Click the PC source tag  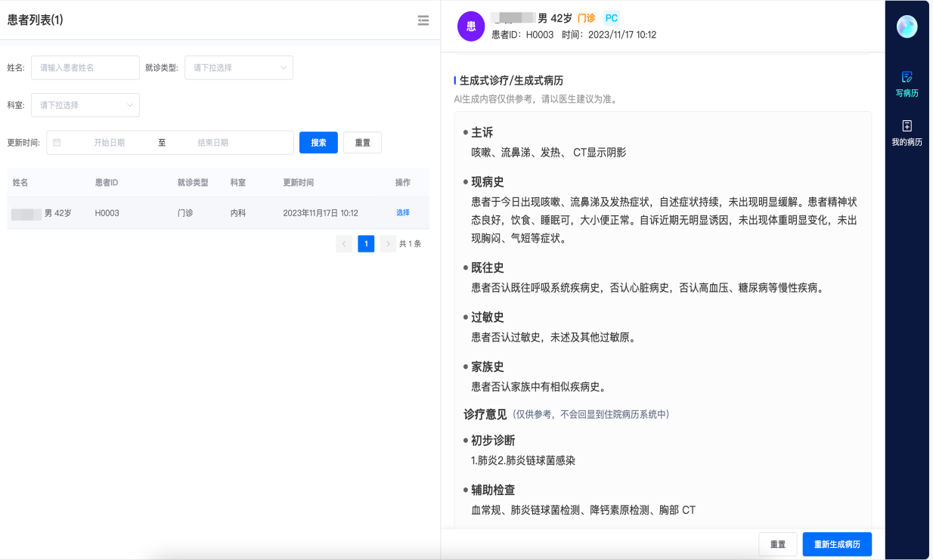pos(611,17)
